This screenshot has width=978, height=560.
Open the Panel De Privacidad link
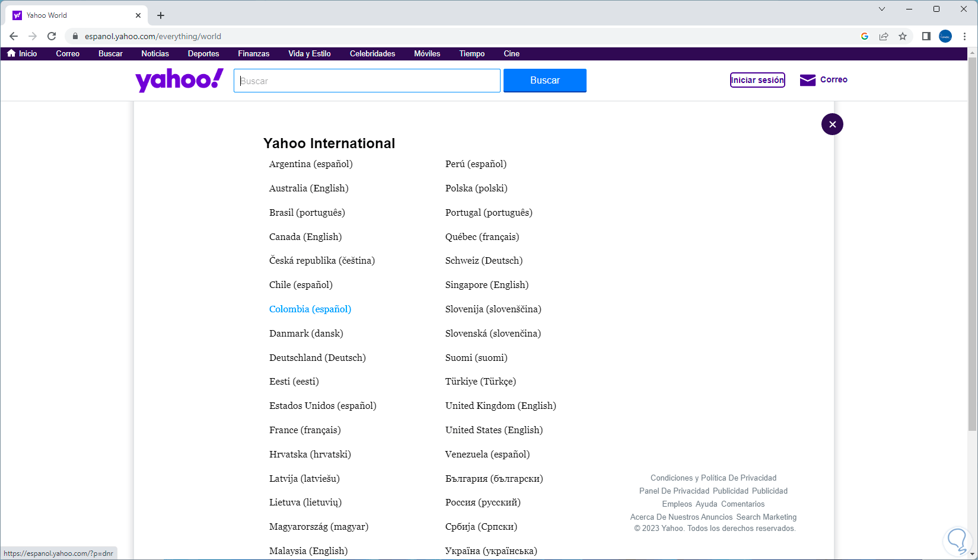pos(674,491)
